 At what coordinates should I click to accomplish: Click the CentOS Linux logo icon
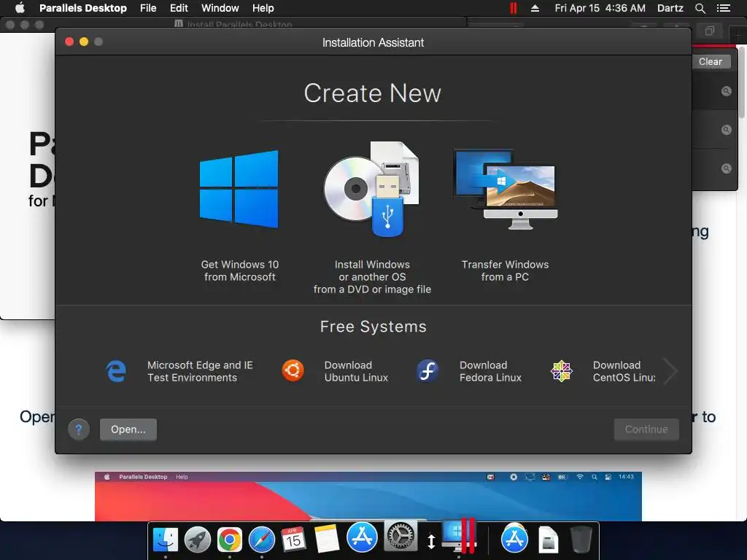pos(561,370)
